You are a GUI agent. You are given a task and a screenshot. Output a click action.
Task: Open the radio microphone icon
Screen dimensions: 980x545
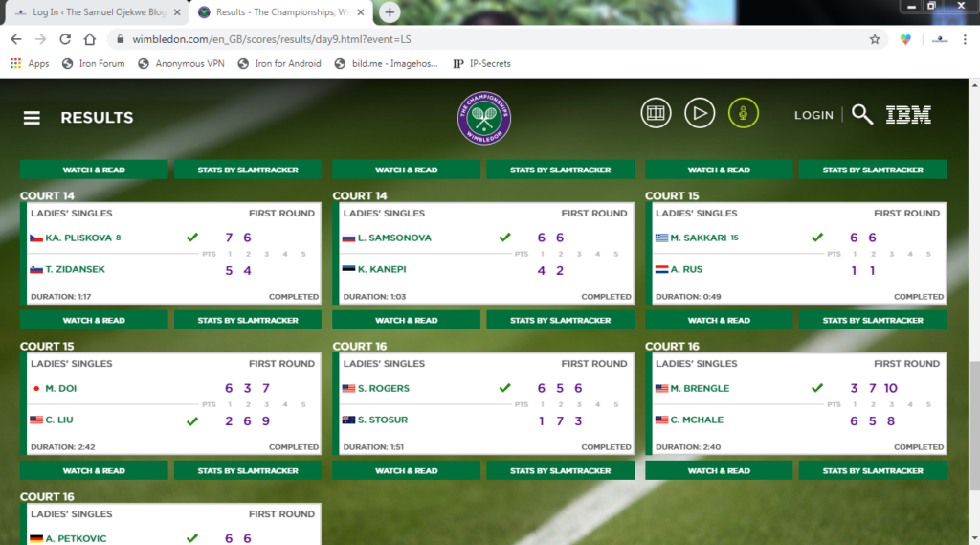tap(743, 113)
